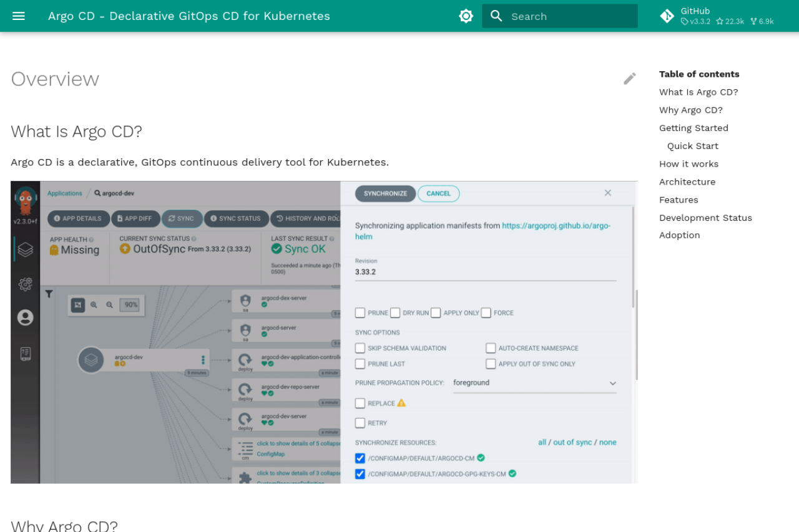Image resolution: width=799 pixels, height=532 pixels.
Task: Open the hamburger navigation menu
Action: click(19, 16)
